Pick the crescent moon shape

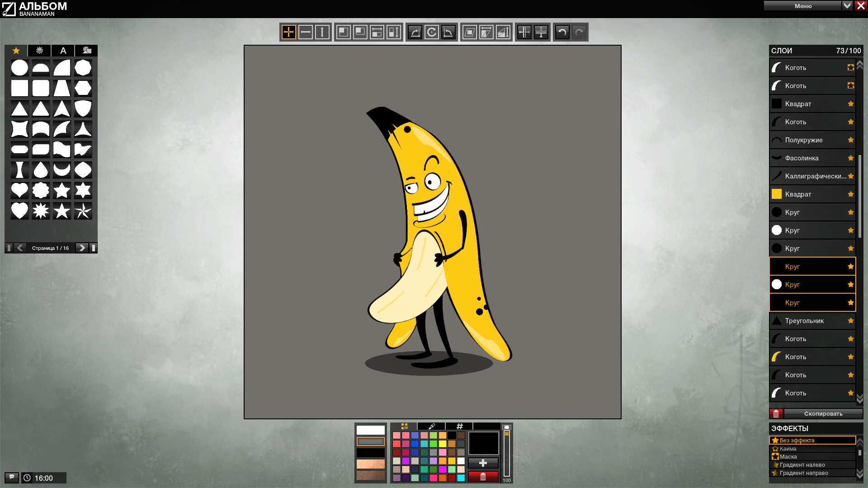[x=61, y=170]
